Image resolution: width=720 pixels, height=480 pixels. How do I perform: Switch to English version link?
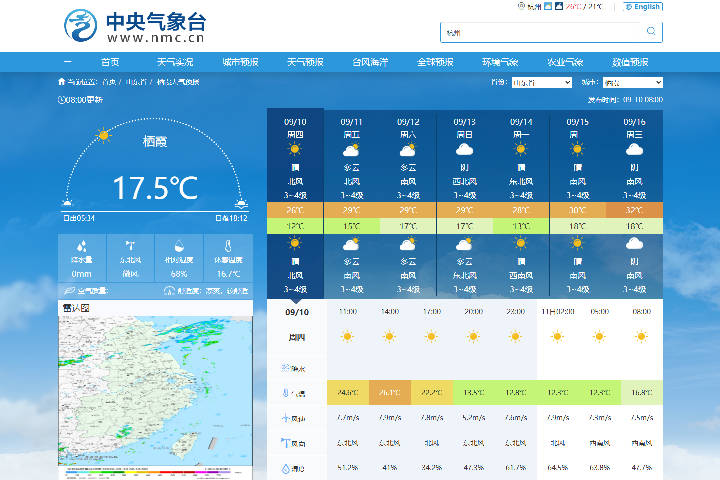coord(642,7)
